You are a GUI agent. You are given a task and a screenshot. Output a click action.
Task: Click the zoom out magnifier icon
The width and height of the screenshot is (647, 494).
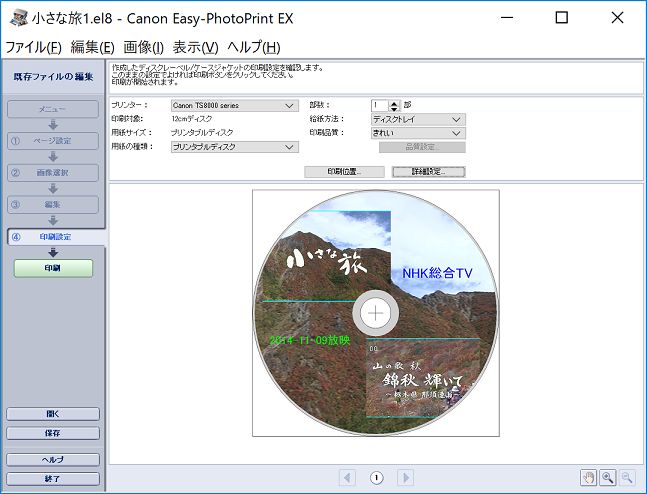pyautogui.click(x=627, y=478)
